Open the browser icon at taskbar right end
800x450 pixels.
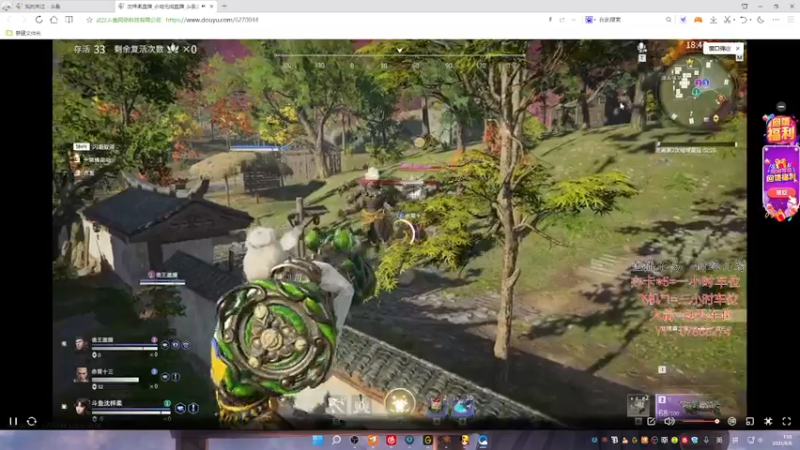coord(483,440)
